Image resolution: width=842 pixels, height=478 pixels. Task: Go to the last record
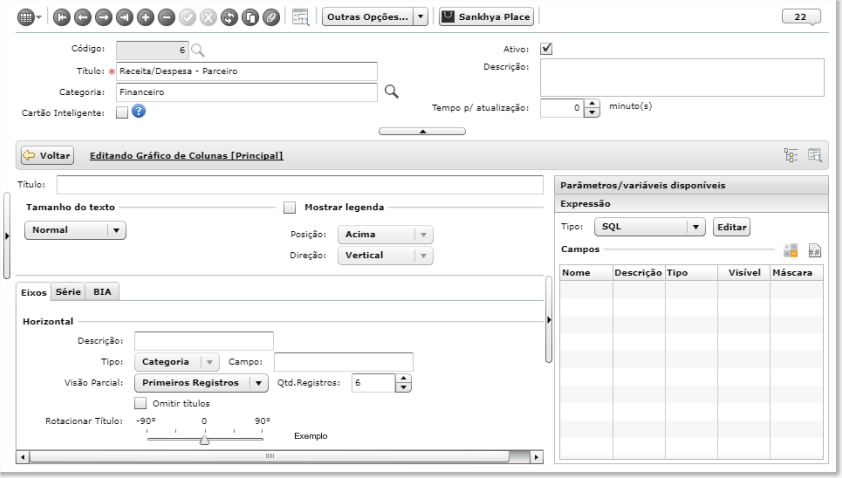coord(125,18)
